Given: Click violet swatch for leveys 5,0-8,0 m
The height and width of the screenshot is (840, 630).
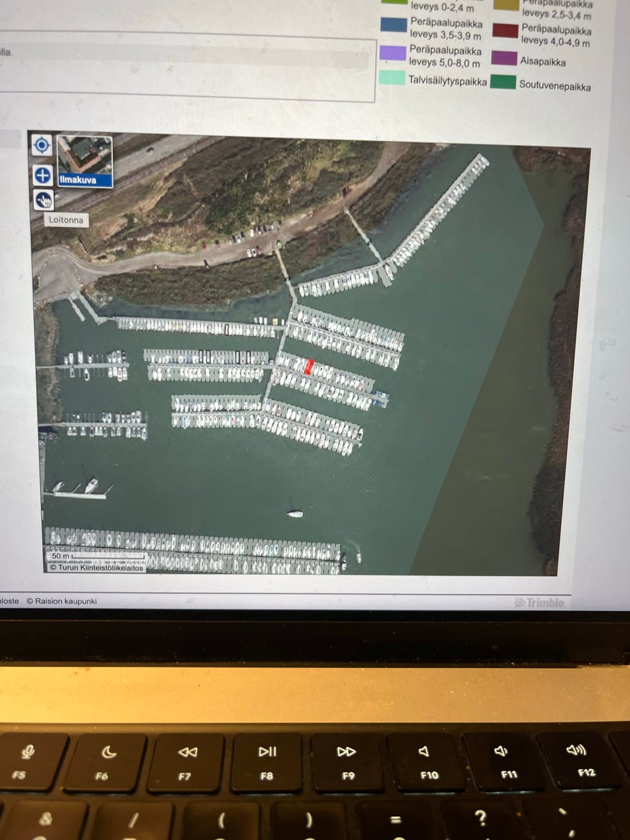Looking at the screenshot, I should 393,53.
